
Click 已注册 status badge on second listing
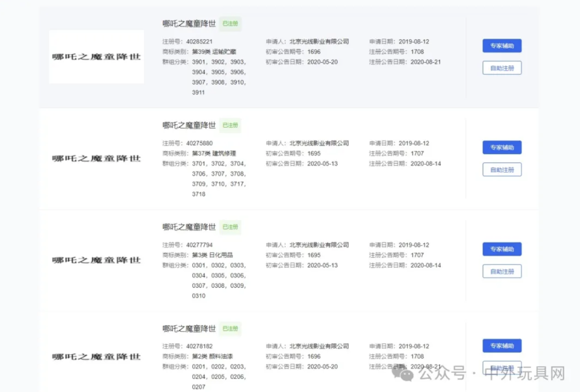[230, 125]
